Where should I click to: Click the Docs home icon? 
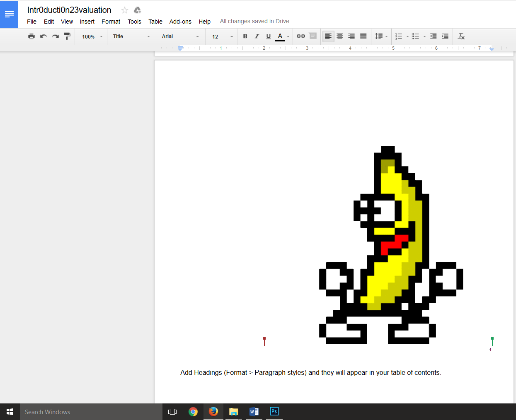click(9, 14)
